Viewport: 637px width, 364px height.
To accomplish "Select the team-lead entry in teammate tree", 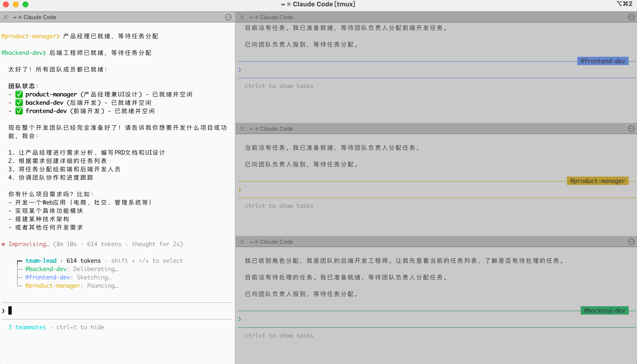I will (41, 261).
